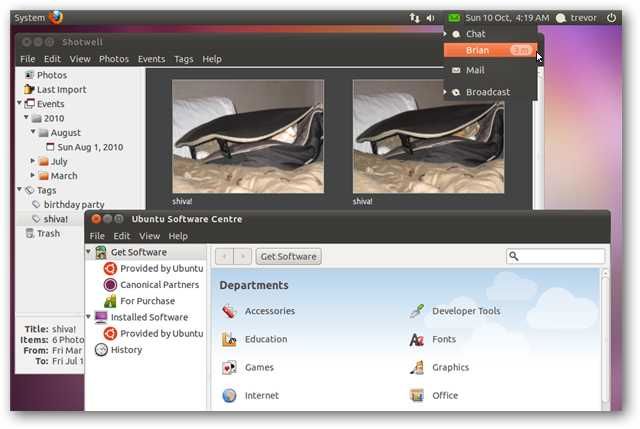Open Shotwell's View menu
The height and width of the screenshot is (429, 640).
tap(80, 59)
